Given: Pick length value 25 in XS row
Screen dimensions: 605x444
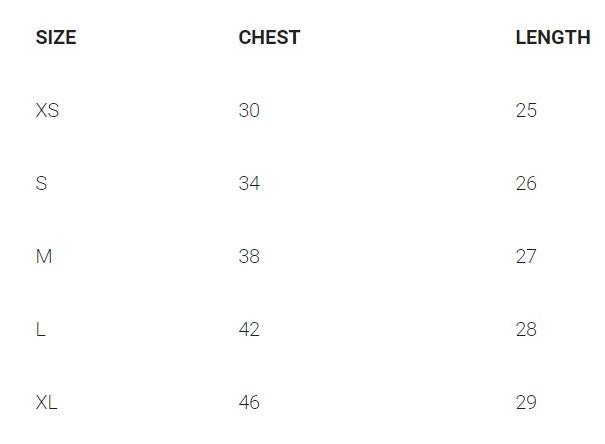Looking at the screenshot, I should point(526,110).
